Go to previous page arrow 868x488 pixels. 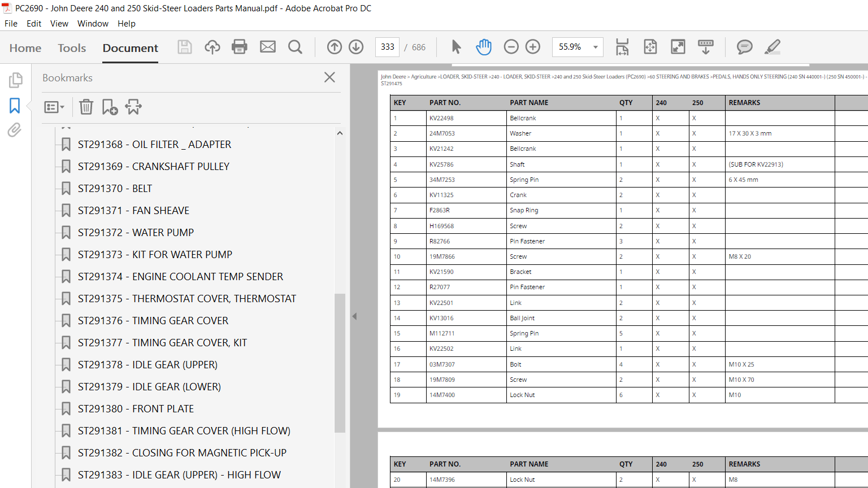335,47
